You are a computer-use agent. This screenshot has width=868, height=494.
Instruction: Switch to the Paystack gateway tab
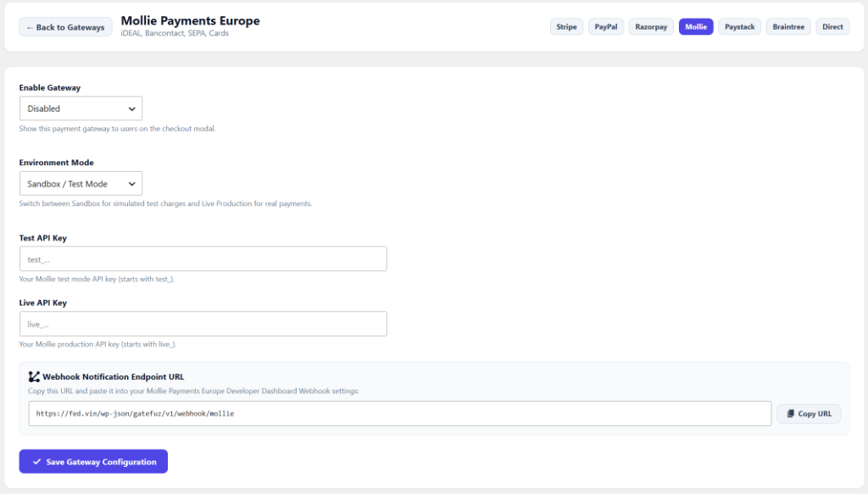pos(739,26)
